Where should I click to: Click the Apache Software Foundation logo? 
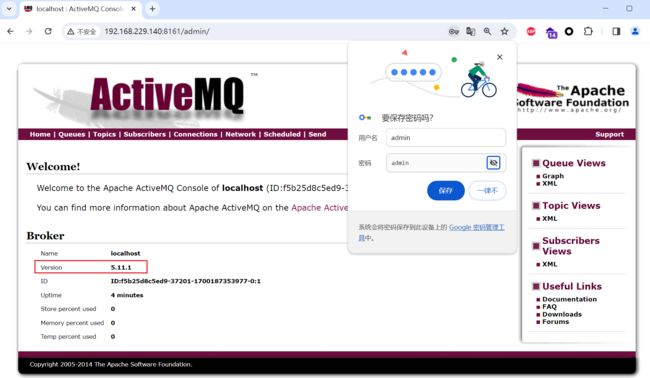[x=572, y=98]
